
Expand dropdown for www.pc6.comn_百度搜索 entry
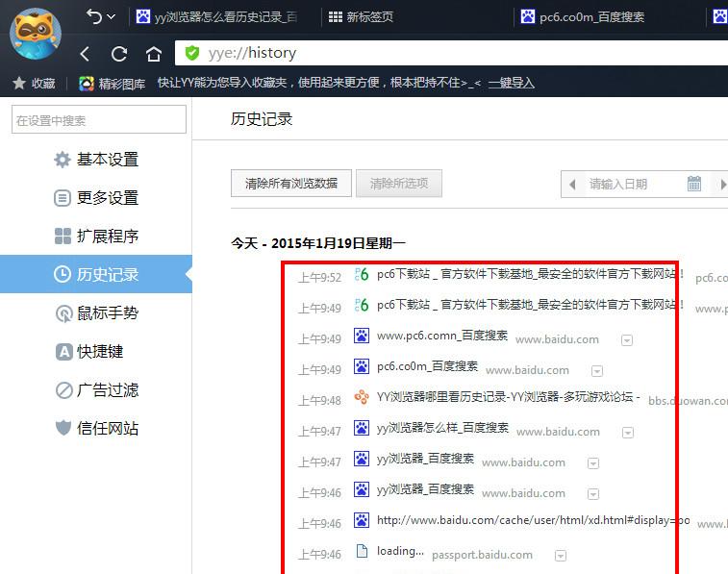pos(627,340)
